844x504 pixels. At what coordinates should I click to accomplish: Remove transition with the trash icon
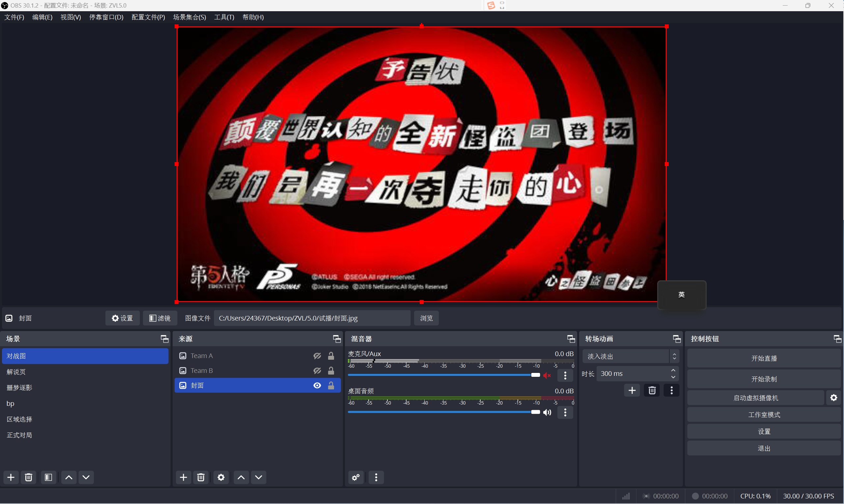[652, 390]
